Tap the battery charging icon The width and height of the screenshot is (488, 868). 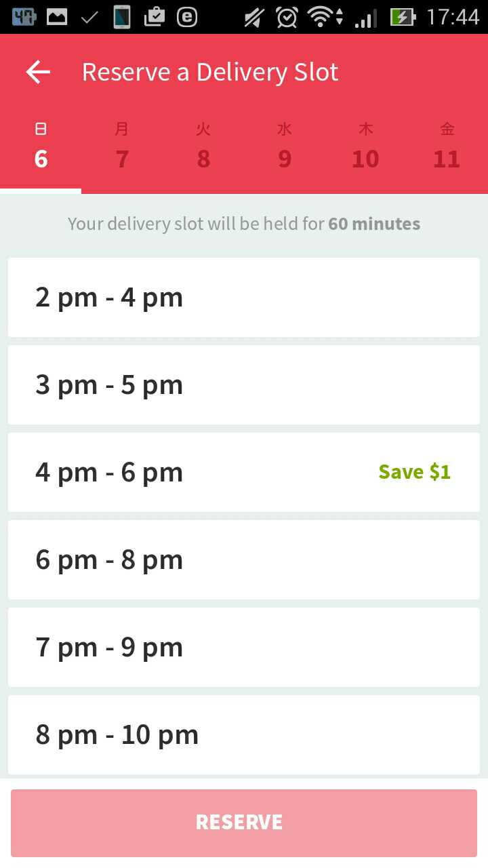point(403,17)
